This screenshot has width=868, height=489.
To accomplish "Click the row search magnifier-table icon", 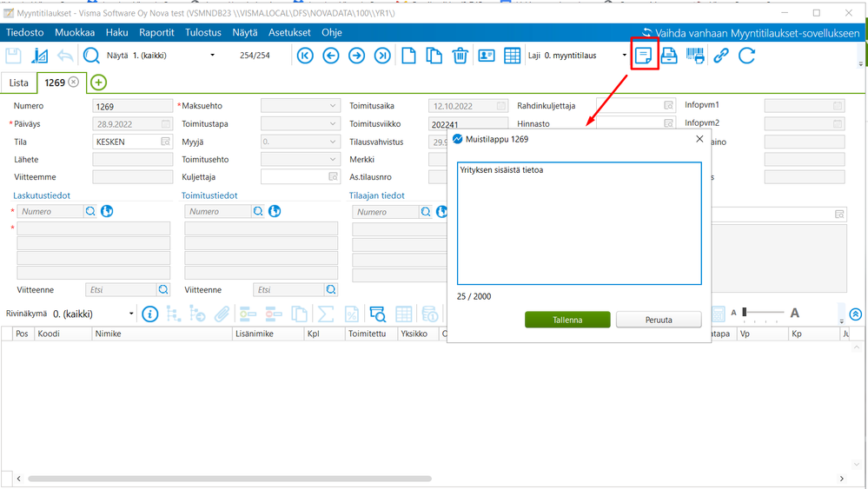I will 378,314.
